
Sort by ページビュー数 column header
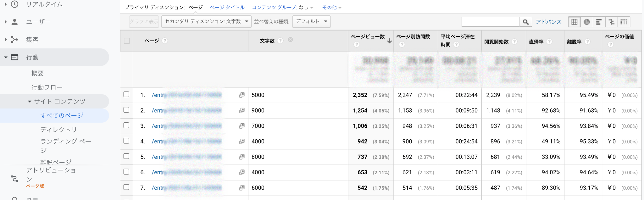[x=368, y=37]
